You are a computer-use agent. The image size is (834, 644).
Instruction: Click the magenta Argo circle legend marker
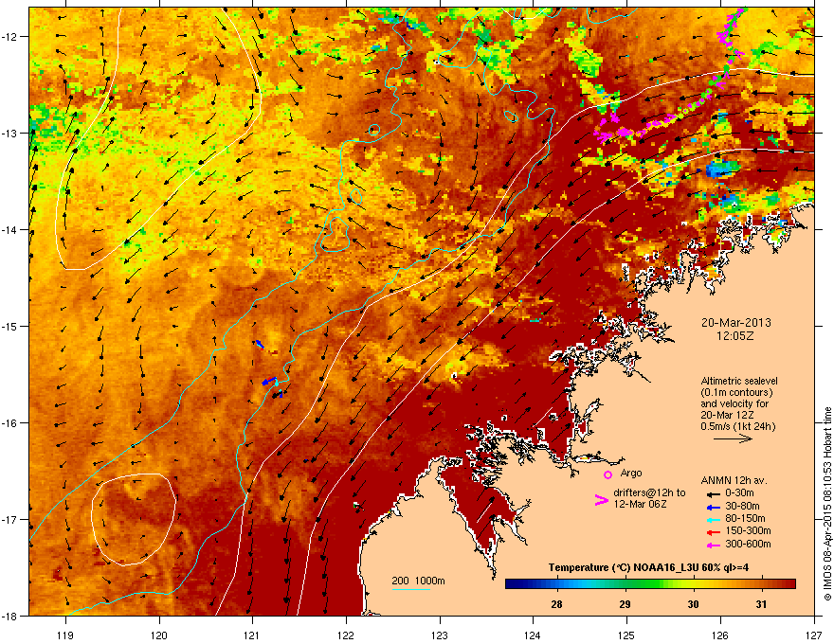607,474
